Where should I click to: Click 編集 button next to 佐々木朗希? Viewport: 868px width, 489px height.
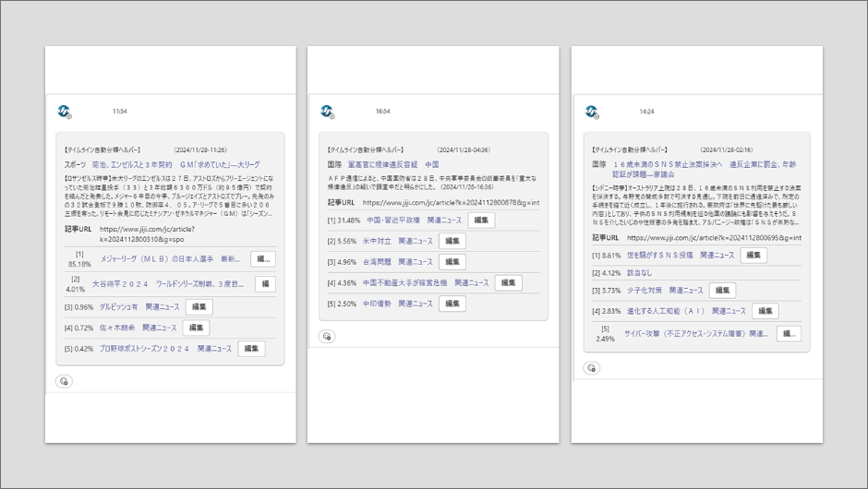pyautogui.click(x=196, y=328)
